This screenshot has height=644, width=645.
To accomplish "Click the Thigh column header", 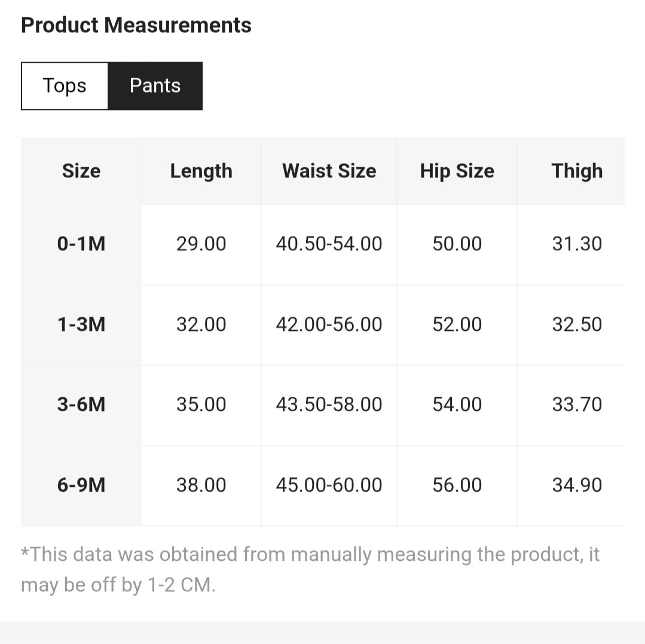I will point(576,171).
